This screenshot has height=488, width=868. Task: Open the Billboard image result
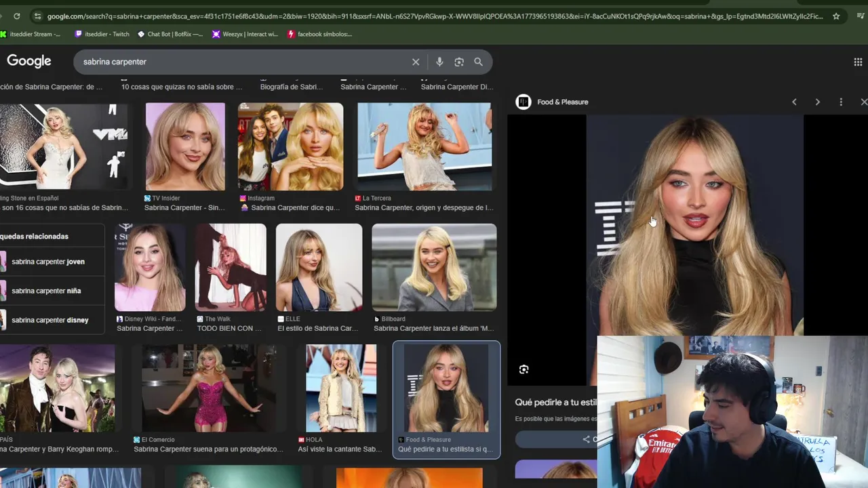click(434, 267)
